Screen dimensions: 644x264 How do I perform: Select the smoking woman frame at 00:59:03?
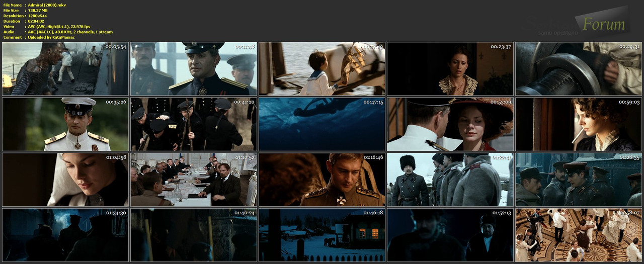[x=579, y=124]
